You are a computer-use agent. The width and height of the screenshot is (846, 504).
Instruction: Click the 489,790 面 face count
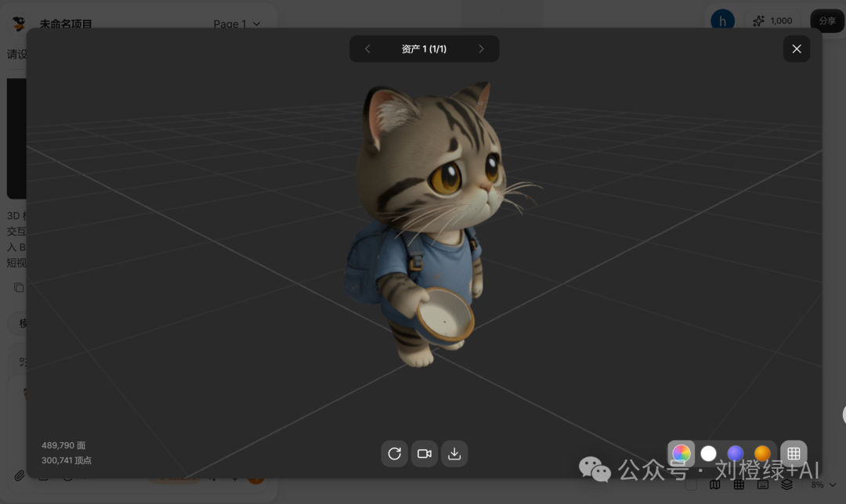coord(63,445)
